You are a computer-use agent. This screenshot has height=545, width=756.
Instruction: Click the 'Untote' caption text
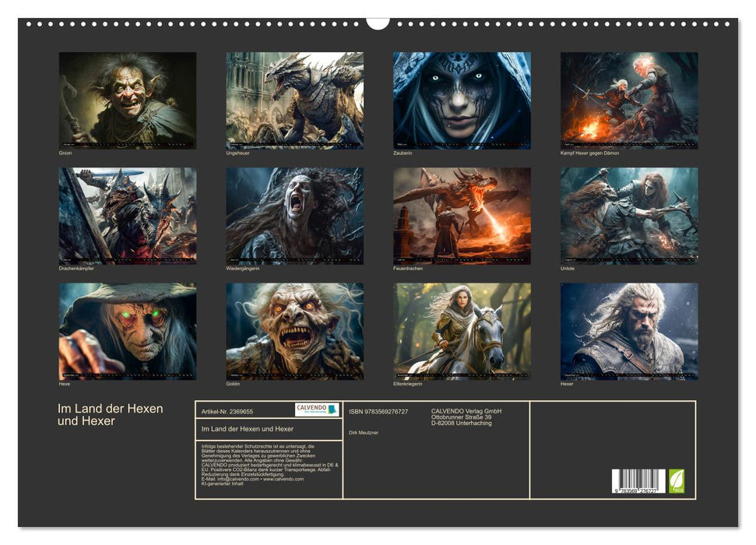[568, 268]
